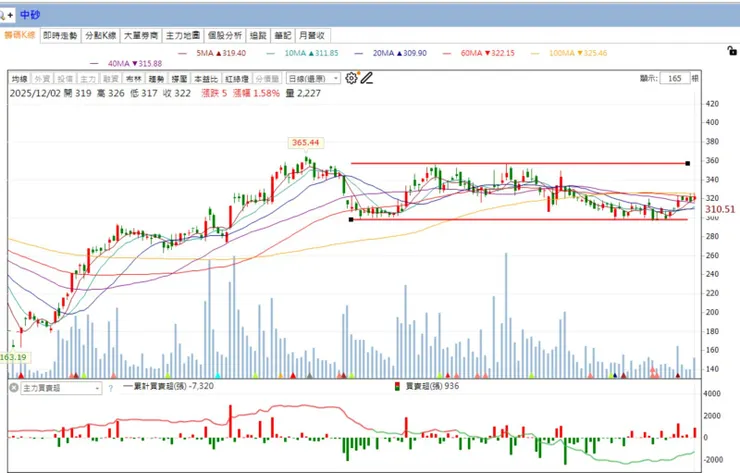
Task: Toggle the 紅綠燈 indicator
Action: click(x=236, y=78)
